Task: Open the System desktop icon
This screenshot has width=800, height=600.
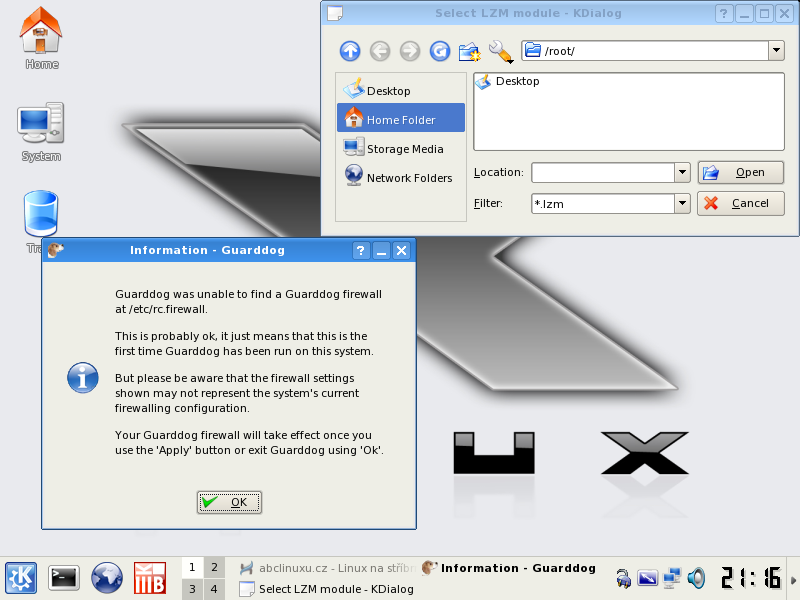Action: point(41,132)
